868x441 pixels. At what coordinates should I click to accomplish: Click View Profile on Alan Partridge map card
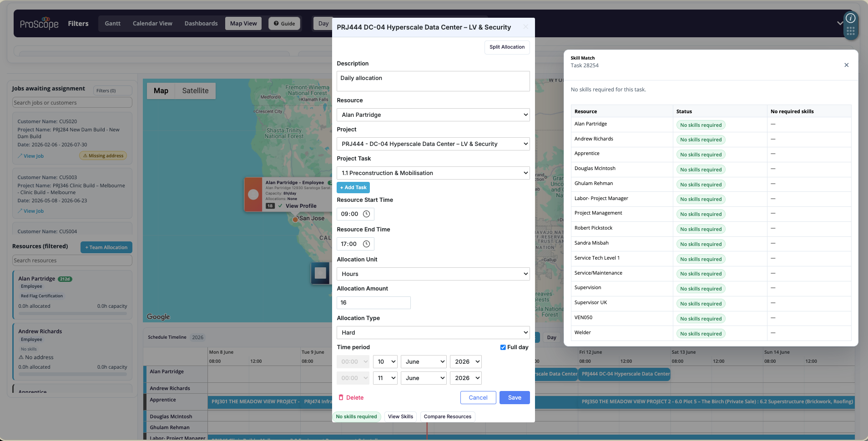pos(301,206)
